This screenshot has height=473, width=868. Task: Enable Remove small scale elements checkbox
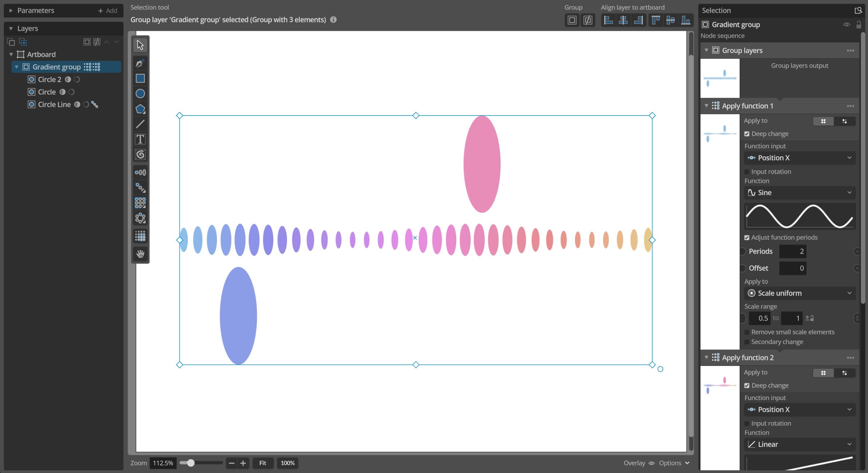(747, 332)
